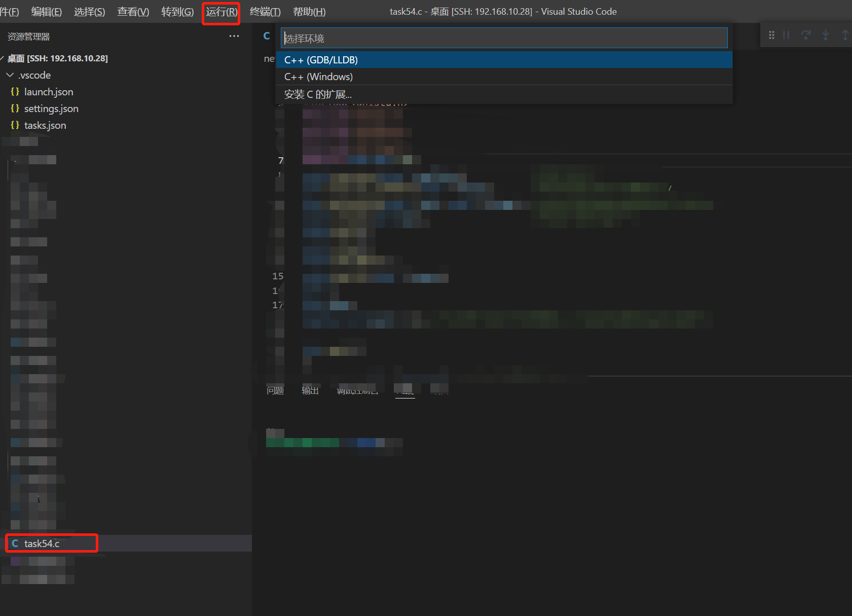Image resolution: width=852 pixels, height=616 pixels.
Task: Collapse the .vscode folder
Action: (x=10, y=75)
